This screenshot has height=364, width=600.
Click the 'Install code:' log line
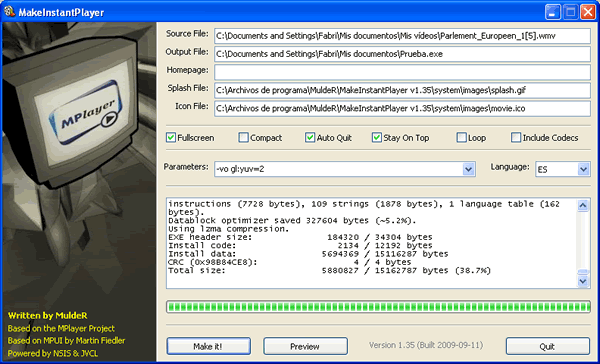click(x=300, y=246)
